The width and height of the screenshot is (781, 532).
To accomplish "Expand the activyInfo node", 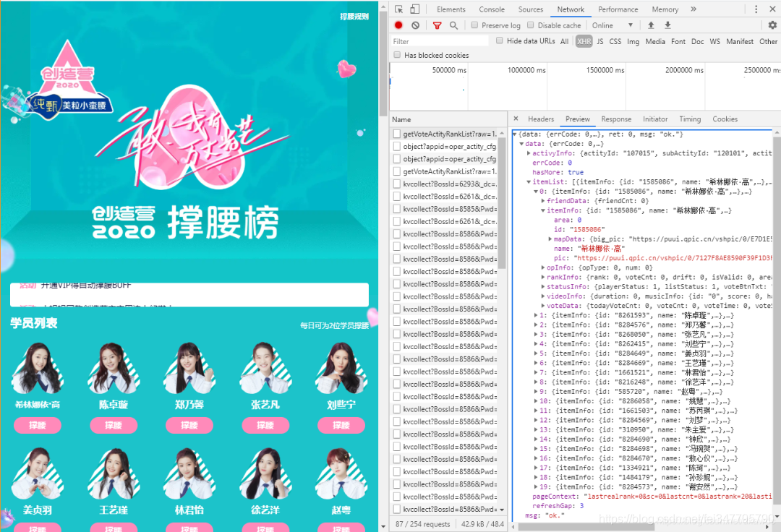I will click(529, 153).
